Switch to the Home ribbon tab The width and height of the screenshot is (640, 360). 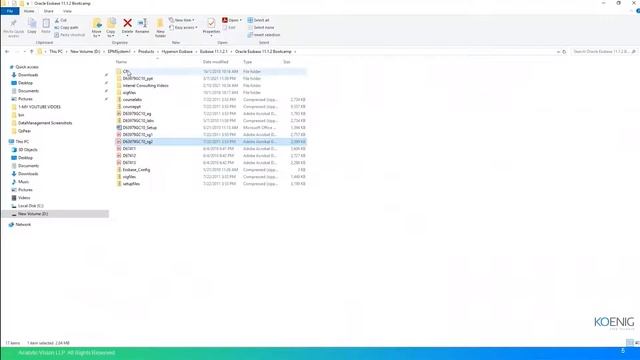[x=29, y=11]
